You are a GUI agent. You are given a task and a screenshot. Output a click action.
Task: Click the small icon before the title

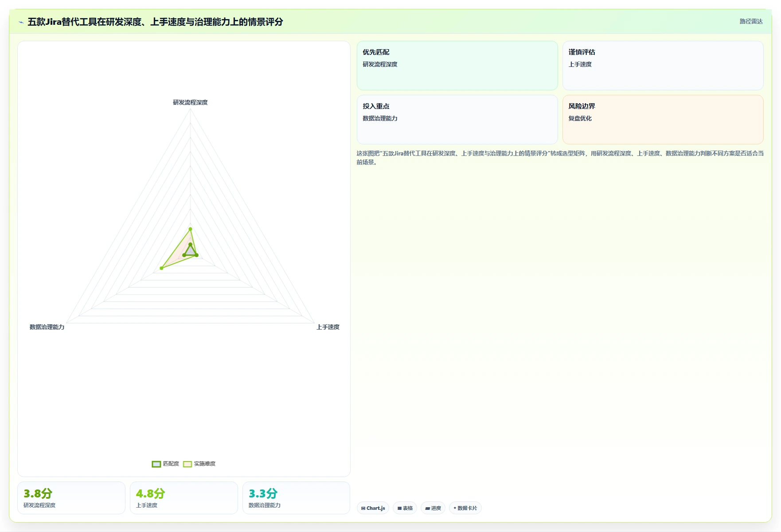point(21,22)
